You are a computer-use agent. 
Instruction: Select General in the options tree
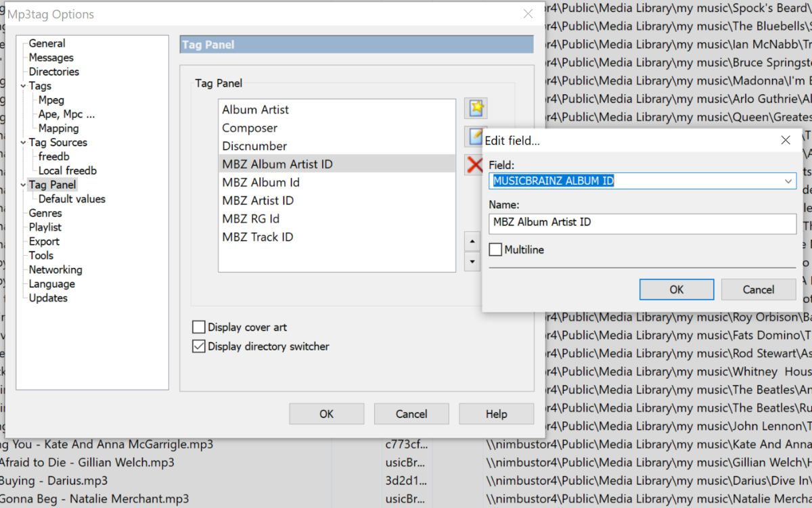pyautogui.click(x=47, y=43)
